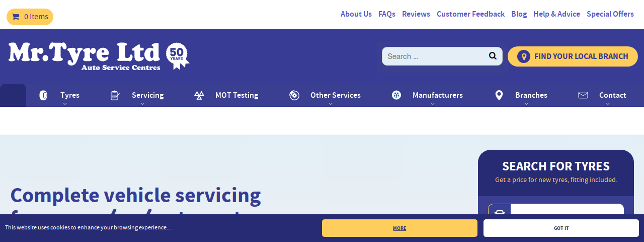Open the Manufacturers menu
This screenshot has height=242, width=644.
click(438, 95)
